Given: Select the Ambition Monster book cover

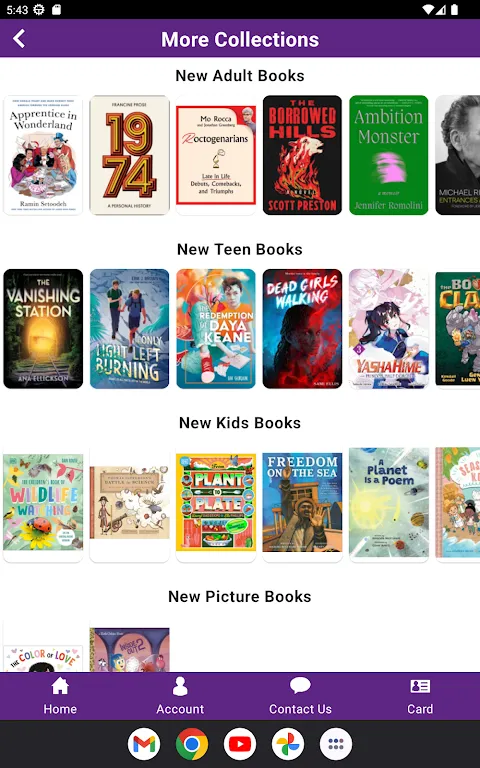Looking at the screenshot, I should click(x=388, y=155).
